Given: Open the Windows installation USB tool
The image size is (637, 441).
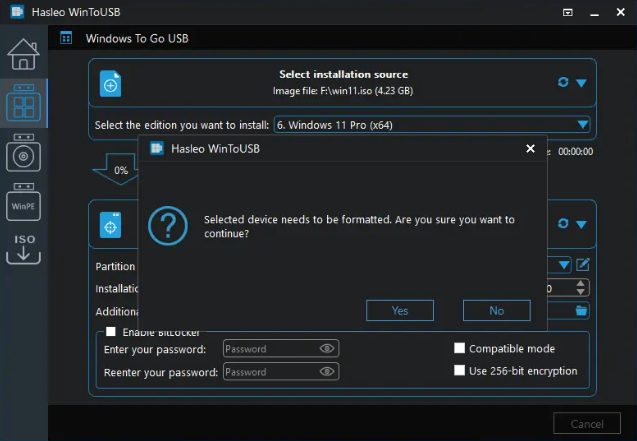Looking at the screenshot, I should click(23, 153).
